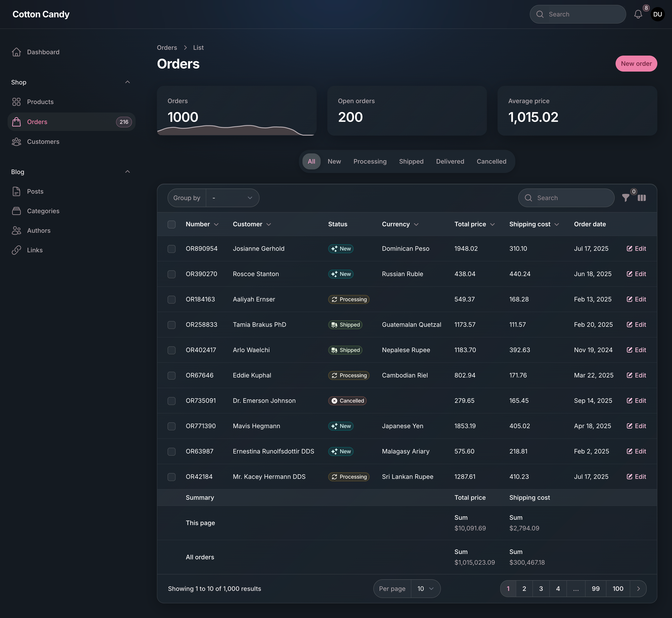
Task: Go to Dashboard via home icon
Action: [x=16, y=52]
